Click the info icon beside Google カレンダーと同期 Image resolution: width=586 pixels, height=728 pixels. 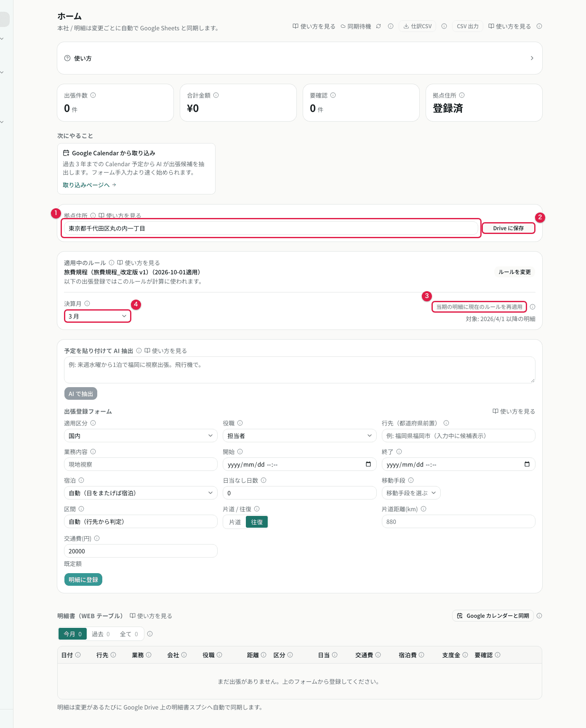tap(539, 616)
